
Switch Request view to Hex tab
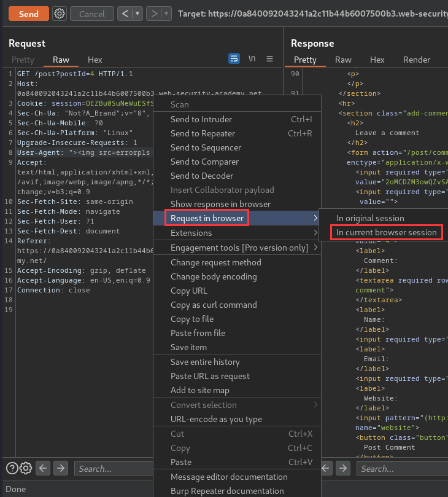coord(95,60)
